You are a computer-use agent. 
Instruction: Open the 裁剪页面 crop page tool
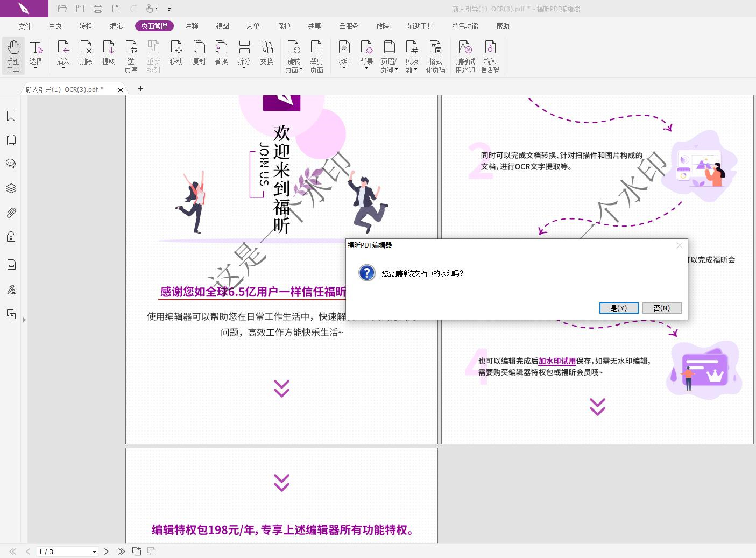[317, 55]
